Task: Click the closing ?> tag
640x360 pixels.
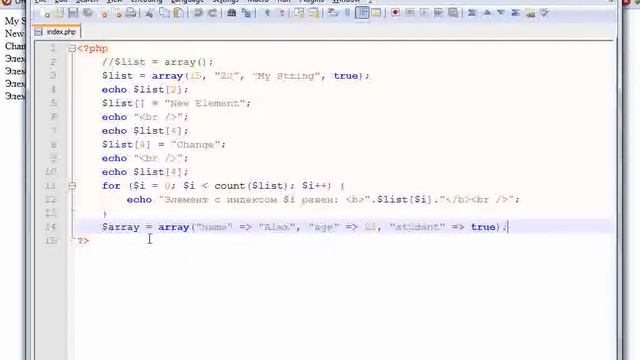Action: pyautogui.click(x=83, y=241)
